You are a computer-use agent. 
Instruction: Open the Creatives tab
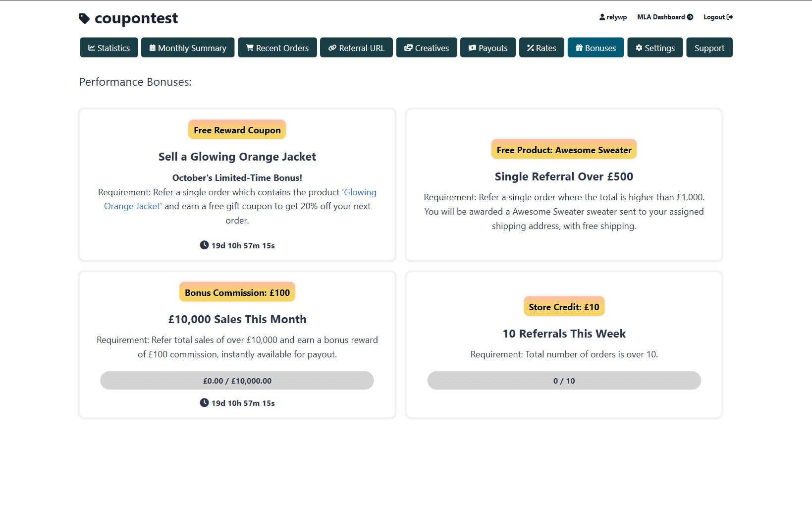[x=427, y=48]
